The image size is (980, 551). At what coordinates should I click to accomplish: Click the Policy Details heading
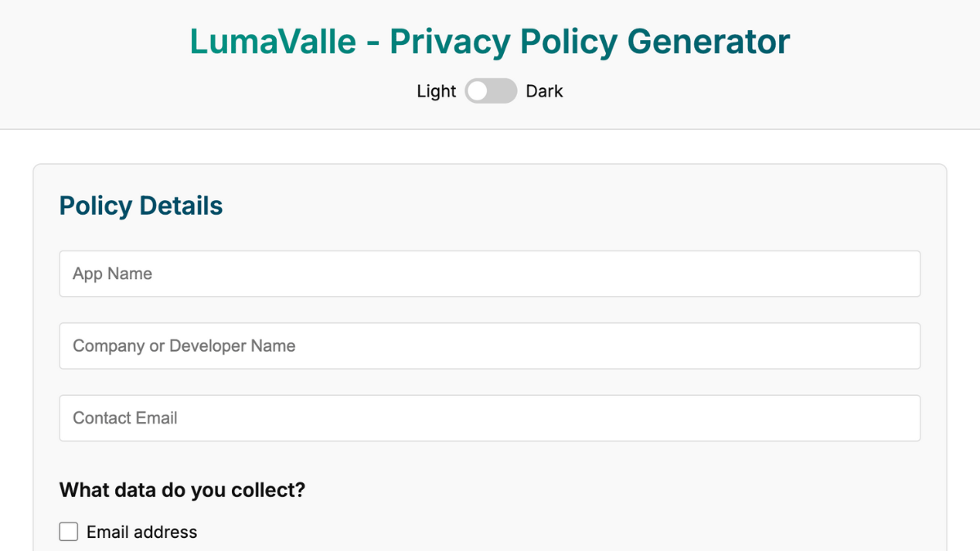(x=141, y=206)
